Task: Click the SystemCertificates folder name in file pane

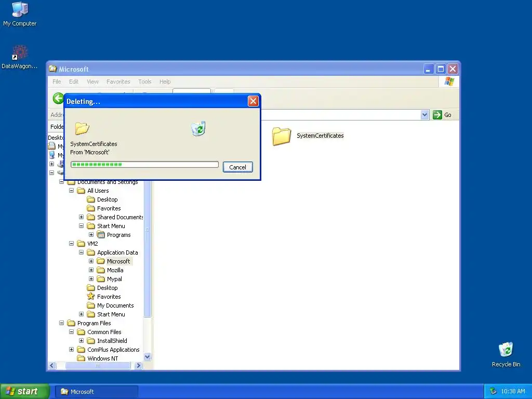Action: [x=320, y=136]
